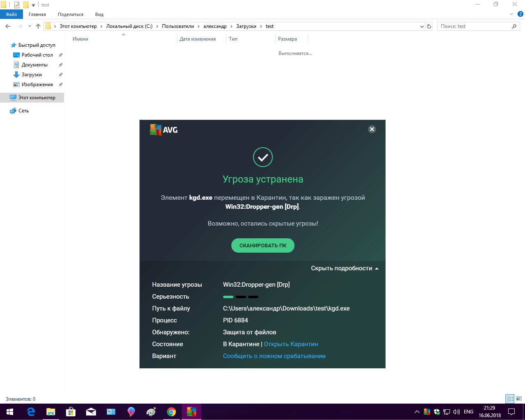Expand the address bar history dropdown
This screenshot has width=525, height=420.
[422, 26]
